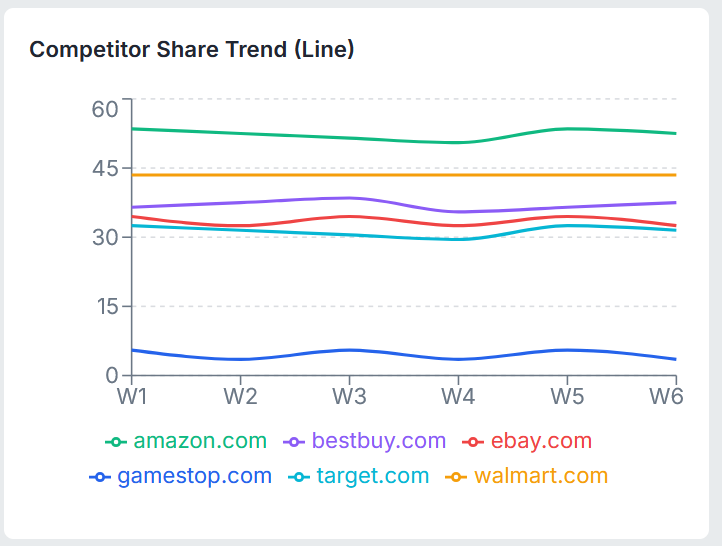The width and height of the screenshot is (722, 546).
Task: Click the 45 y-axis value label
Action: [x=105, y=168]
